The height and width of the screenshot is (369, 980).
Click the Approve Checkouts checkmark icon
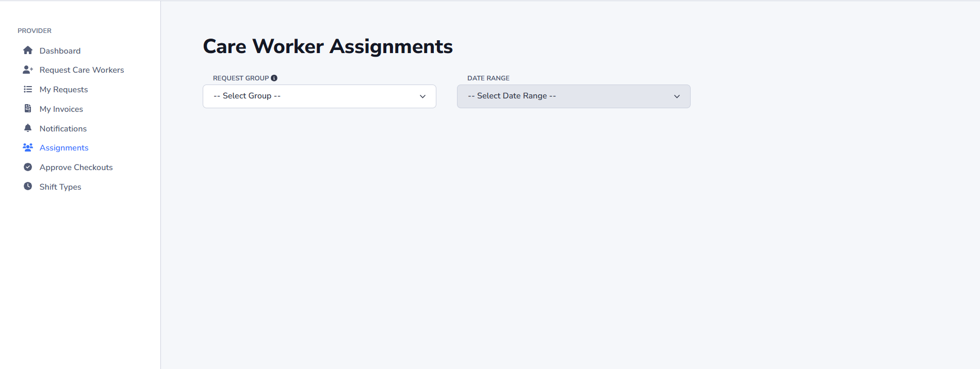[x=28, y=167]
